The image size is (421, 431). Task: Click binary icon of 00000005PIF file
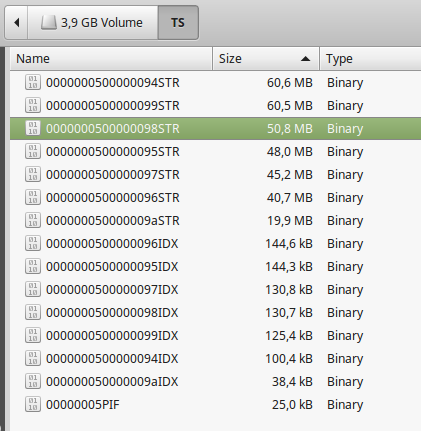tap(33, 404)
